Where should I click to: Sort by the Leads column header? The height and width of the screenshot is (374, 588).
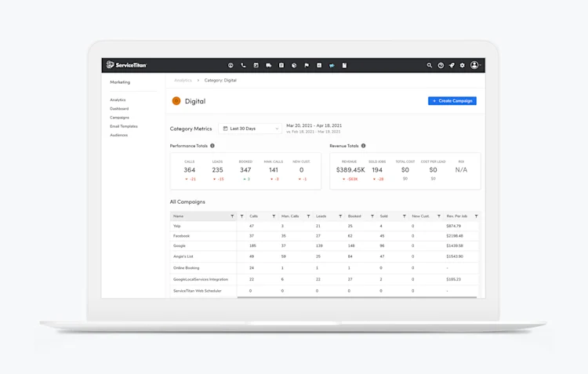click(321, 216)
